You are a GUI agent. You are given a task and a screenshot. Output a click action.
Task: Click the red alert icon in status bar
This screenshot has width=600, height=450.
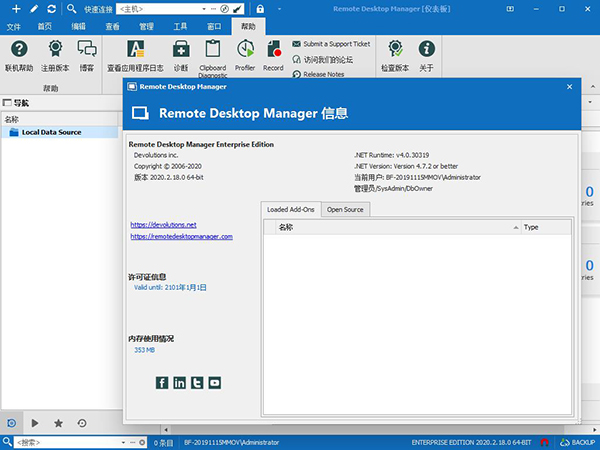pos(545,442)
